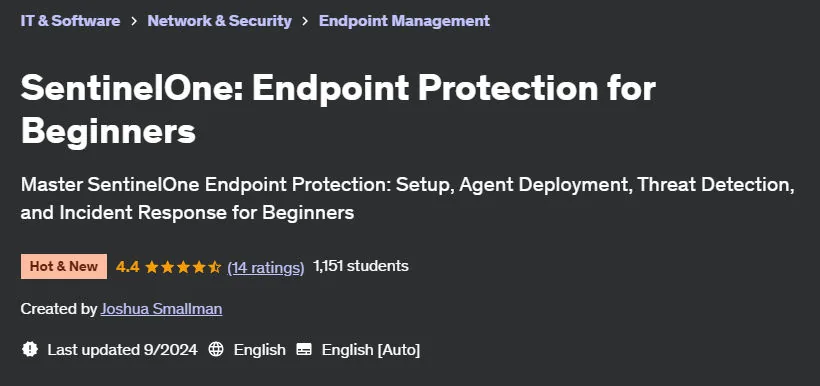Click the 1,151 students count

click(361, 266)
